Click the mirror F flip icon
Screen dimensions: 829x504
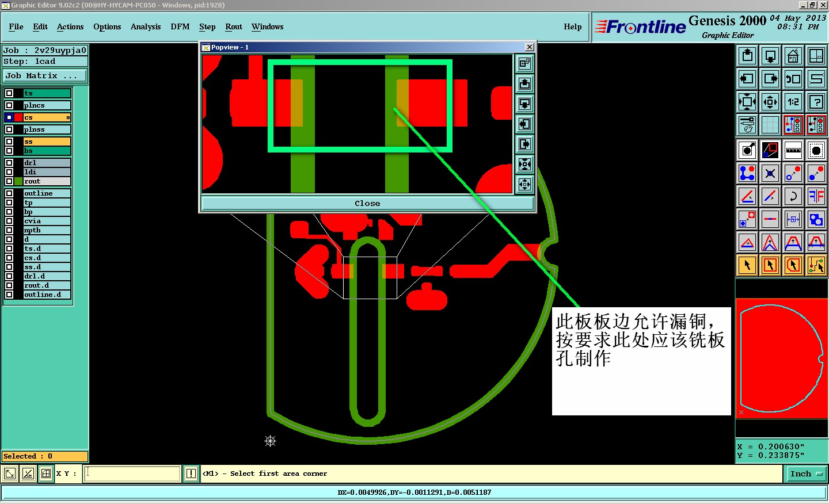click(x=816, y=196)
